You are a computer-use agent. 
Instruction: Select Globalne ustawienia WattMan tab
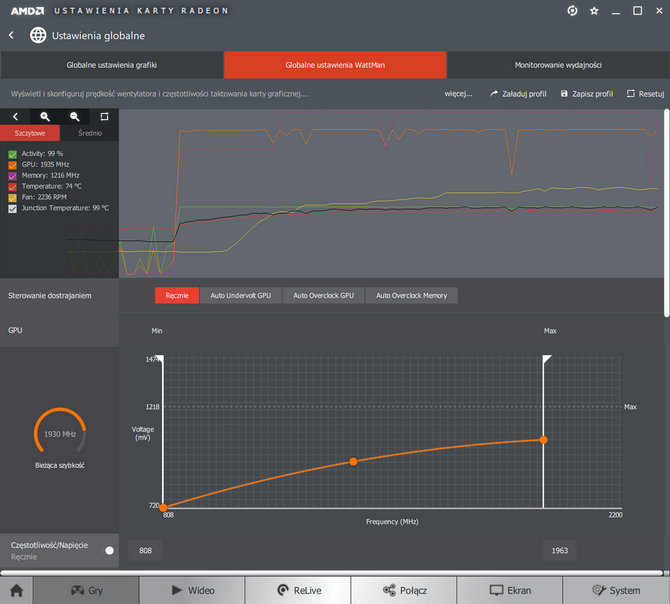pos(335,65)
